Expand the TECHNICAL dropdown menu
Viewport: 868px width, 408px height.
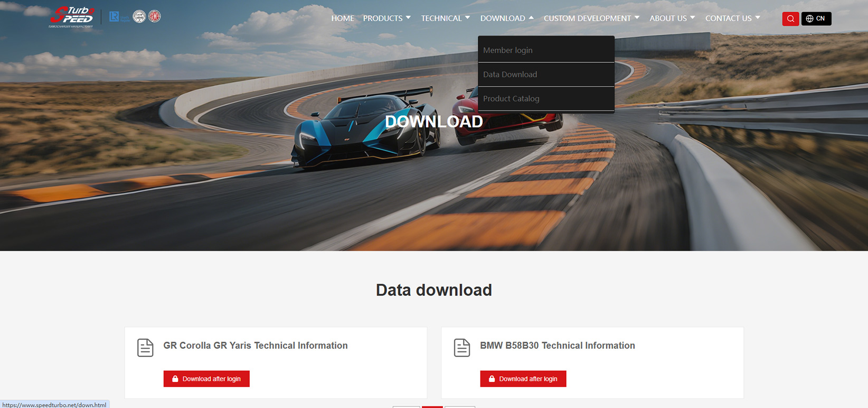(445, 18)
